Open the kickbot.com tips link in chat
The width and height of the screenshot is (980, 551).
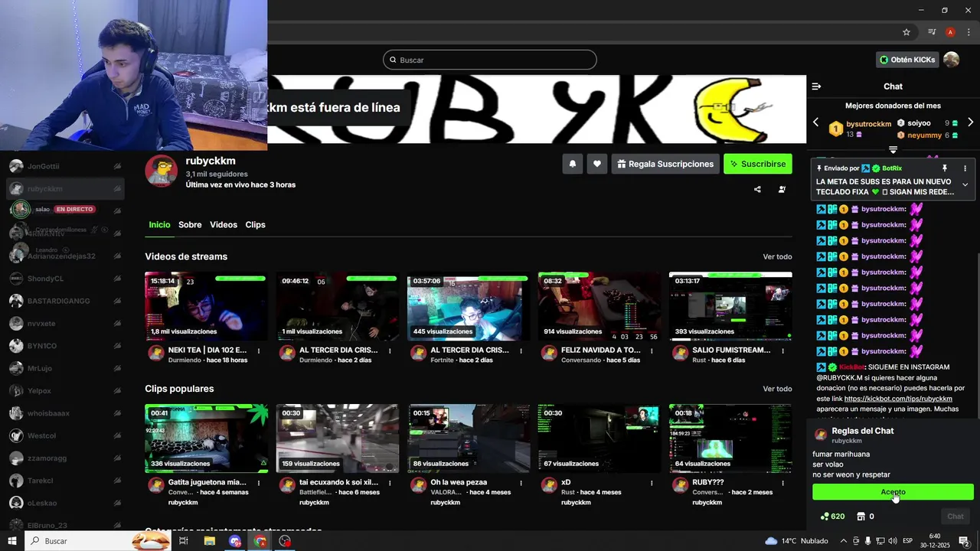pyautogui.click(x=898, y=399)
